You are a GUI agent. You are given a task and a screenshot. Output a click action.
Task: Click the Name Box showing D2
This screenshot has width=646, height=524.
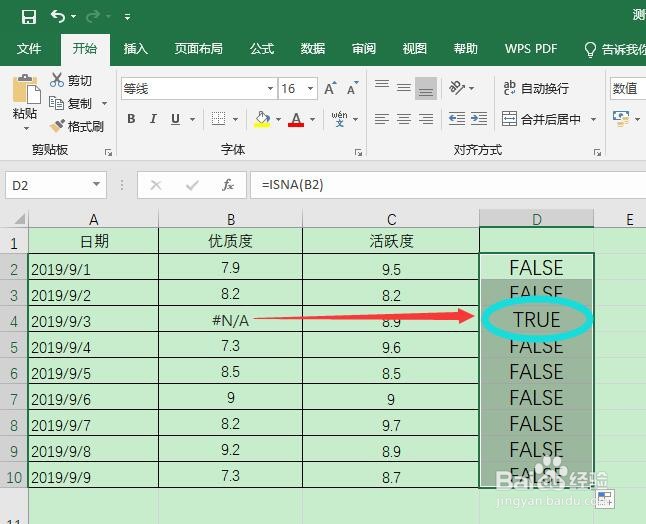pyautogui.click(x=56, y=185)
